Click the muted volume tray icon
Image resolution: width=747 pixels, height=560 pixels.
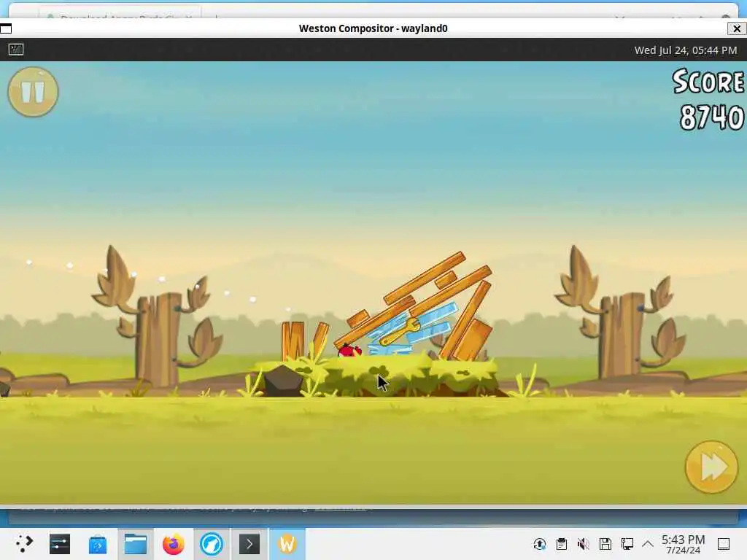[583, 544]
